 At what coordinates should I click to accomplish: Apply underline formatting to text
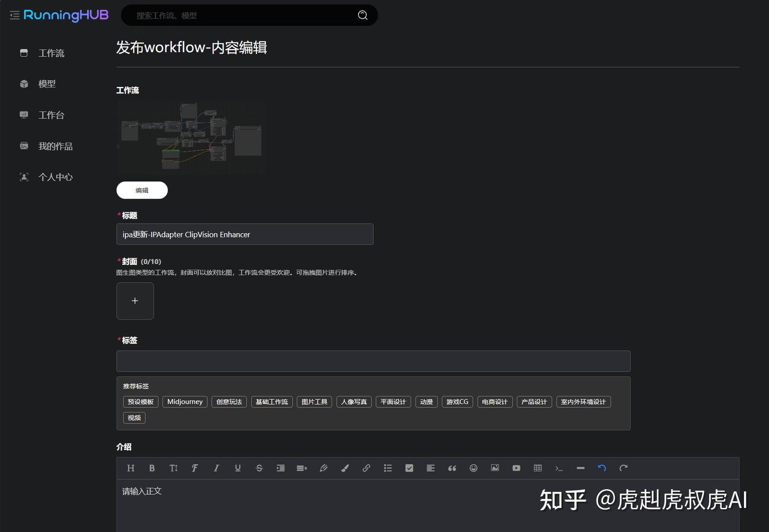[x=238, y=468]
